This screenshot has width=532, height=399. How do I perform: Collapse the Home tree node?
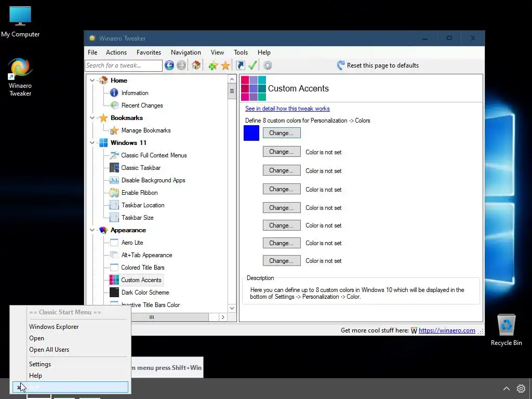[92, 81]
